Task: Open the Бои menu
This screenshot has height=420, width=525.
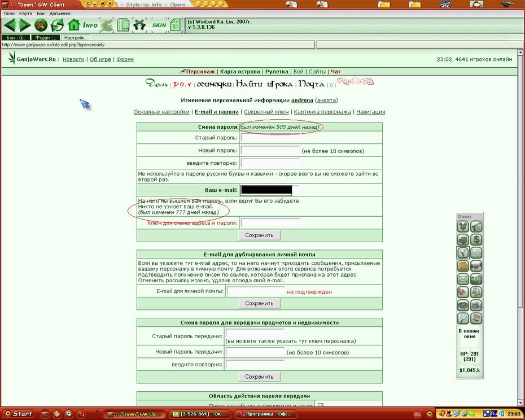Action: pos(41,14)
